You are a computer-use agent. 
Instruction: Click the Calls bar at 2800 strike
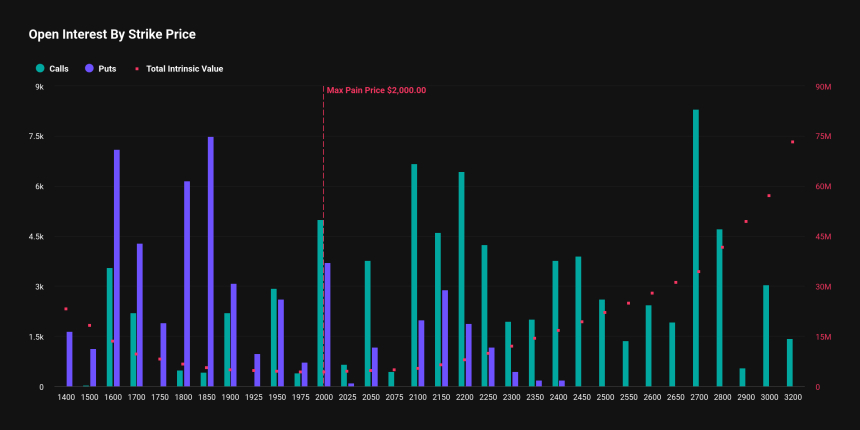[x=719, y=308]
